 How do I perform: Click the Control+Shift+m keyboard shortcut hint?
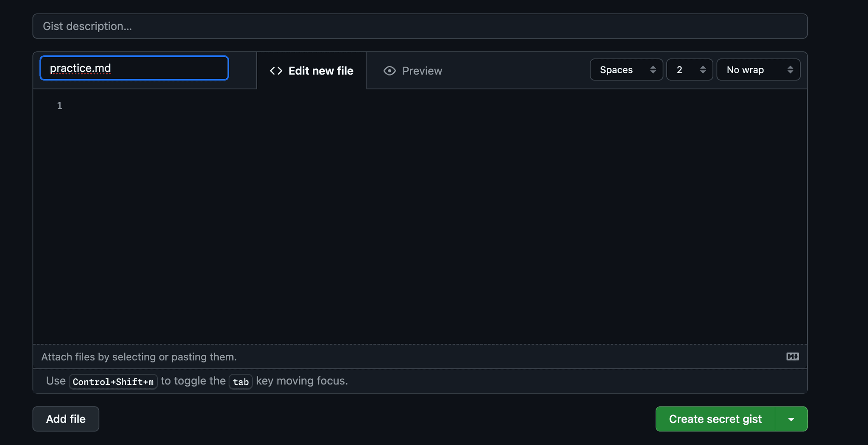click(113, 381)
